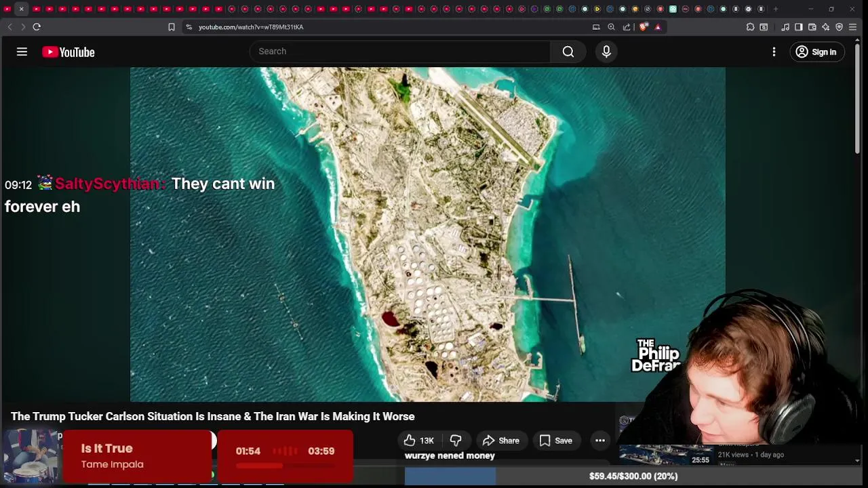
Task: Open the Brave Wallet
Action: pos(812,27)
